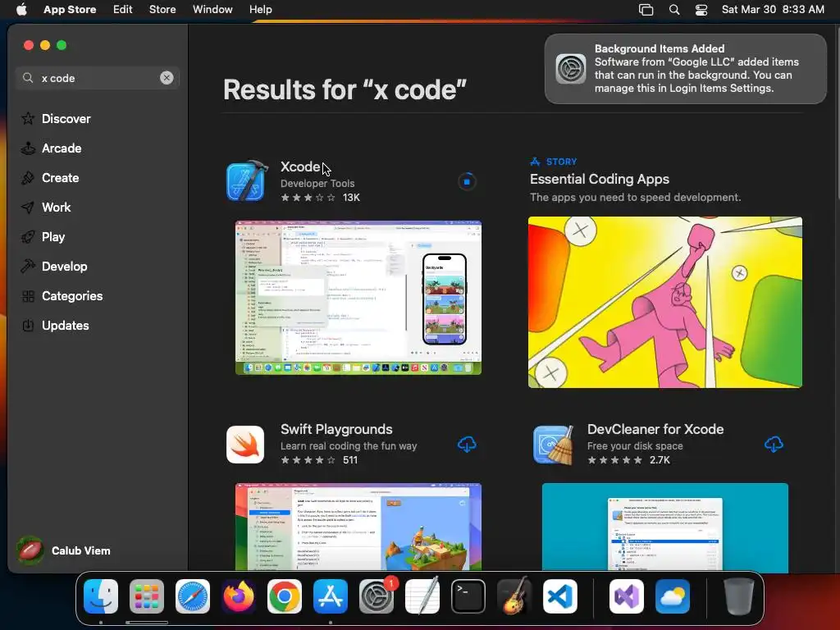Click the search field containing x code

click(x=98, y=78)
